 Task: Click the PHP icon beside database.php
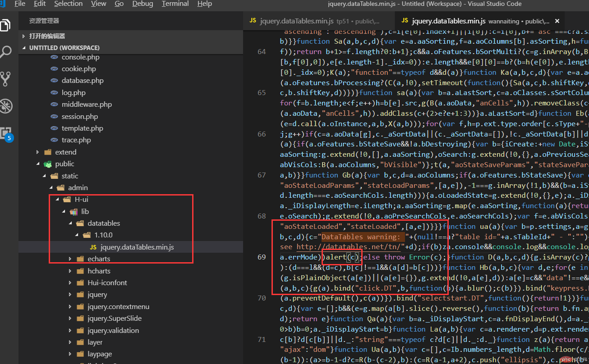point(54,81)
